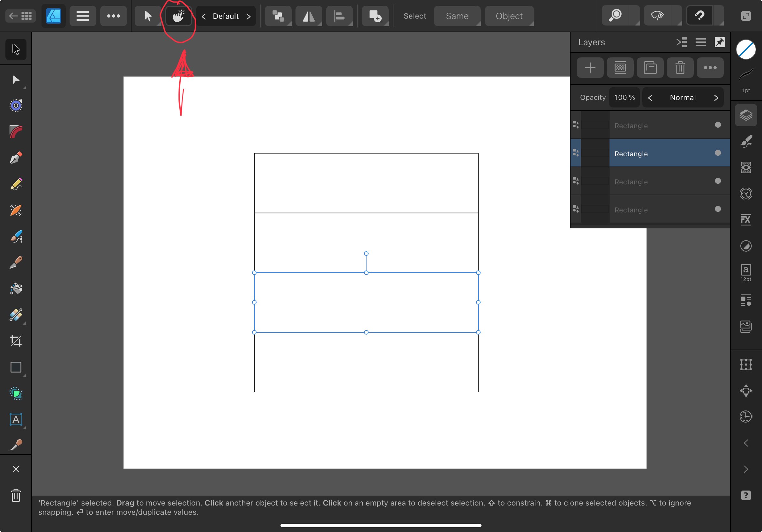This screenshot has height=532, width=762.
Task: Delete layer with Layers panel trash
Action: coord(680,68)
